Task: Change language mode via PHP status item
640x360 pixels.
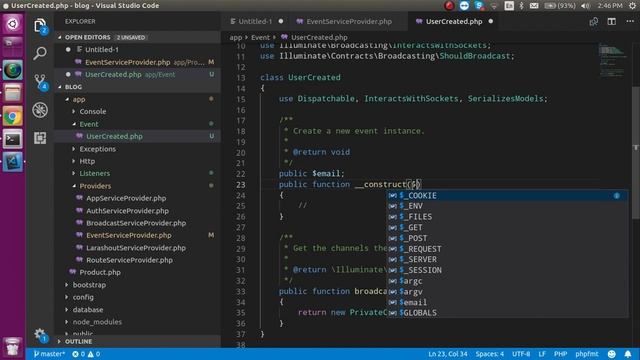Action: [560, 354]
